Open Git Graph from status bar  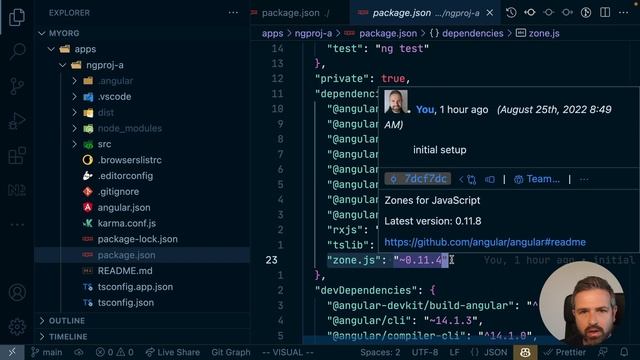[231, 352]
